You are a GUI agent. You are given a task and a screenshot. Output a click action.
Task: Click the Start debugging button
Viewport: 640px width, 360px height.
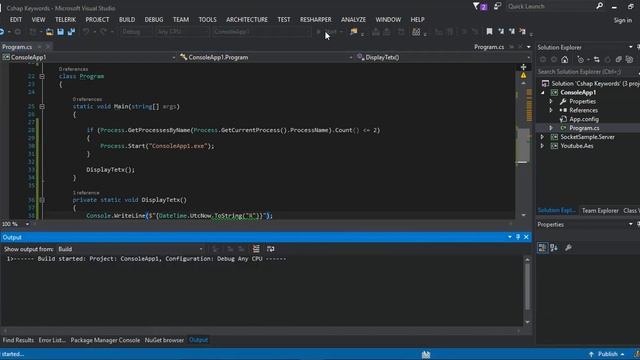coord(329,32)
